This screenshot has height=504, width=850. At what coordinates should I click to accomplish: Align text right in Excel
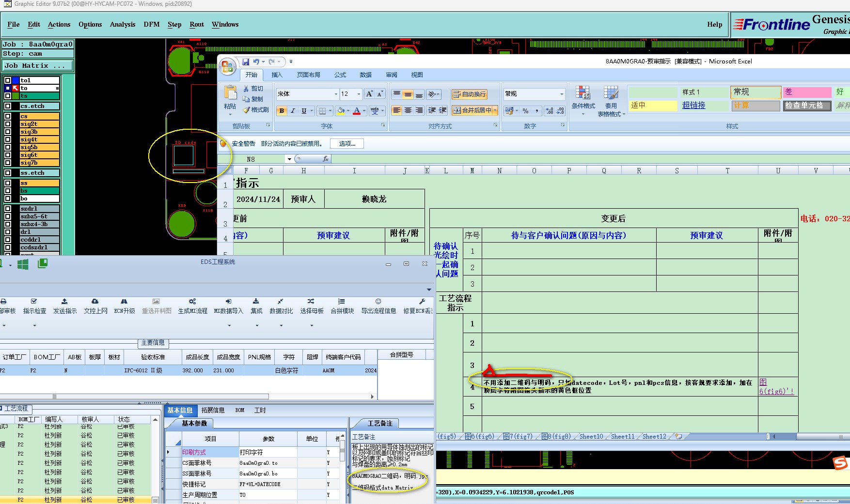(419, 110)
